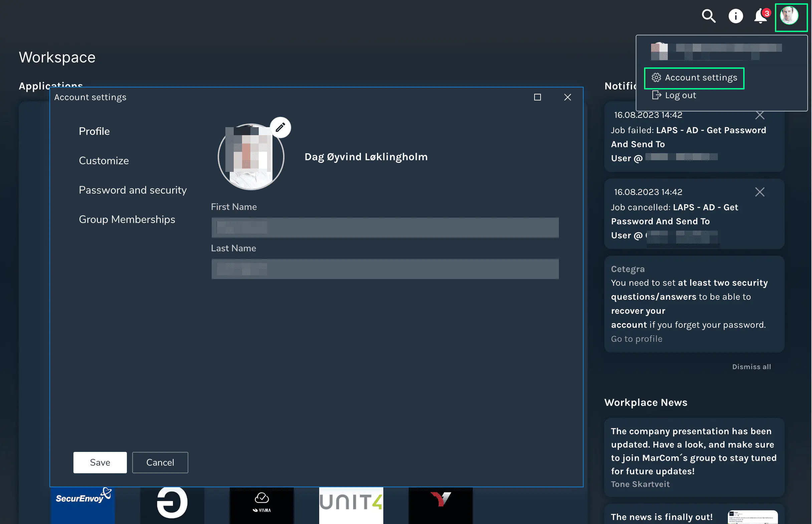Open Password and security section
This screenshot has width=812, height=524.
[133, 190]
